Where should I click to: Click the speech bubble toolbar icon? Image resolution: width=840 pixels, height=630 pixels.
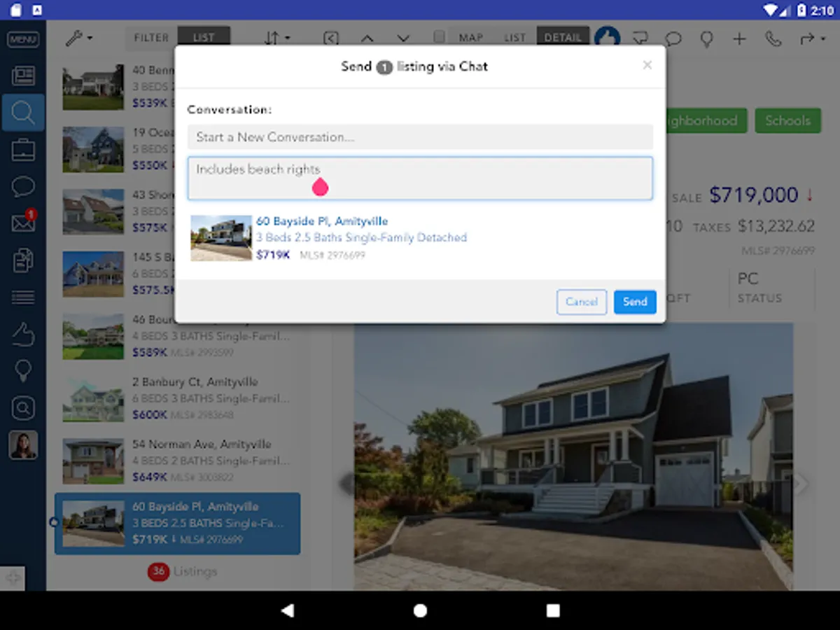(673, 38)
